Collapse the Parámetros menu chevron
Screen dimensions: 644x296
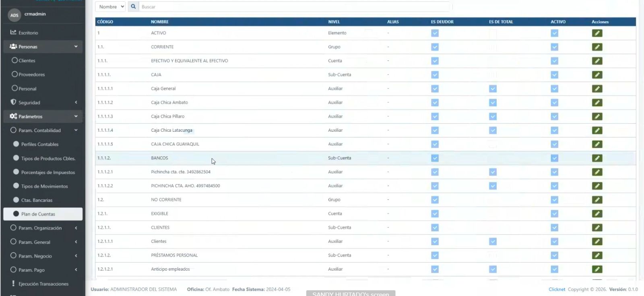(x=76, y=116)
